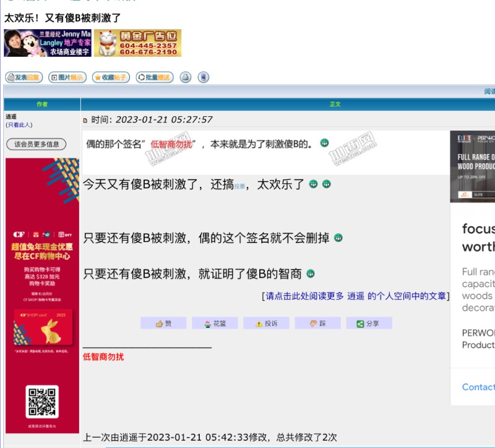Open the CF购物中心 red advertisement
The width and height of the screenshot is (495, 448).
tap(42, 296)
